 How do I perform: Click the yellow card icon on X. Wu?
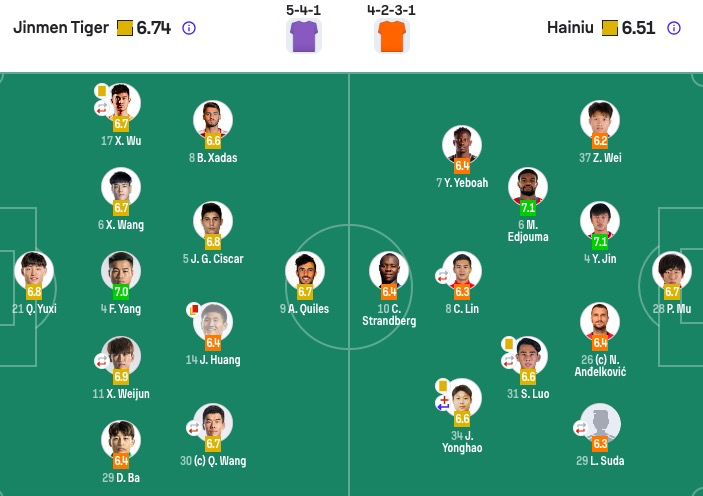102,91
